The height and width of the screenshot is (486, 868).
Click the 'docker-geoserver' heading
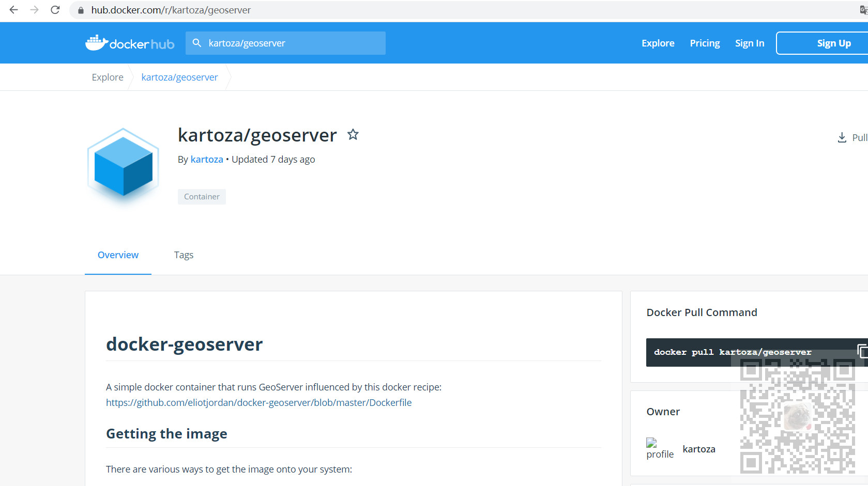pyautogui.click(x=185, y=344)
